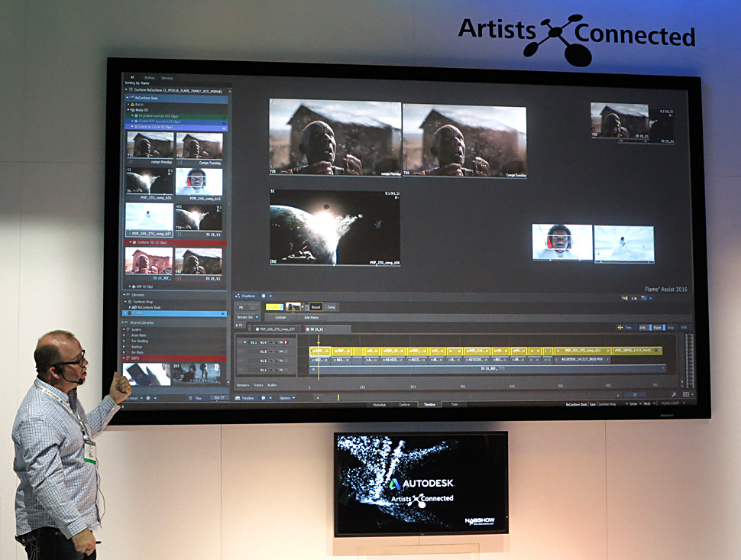Click the gear icon beside Freeform
This screenshot has height=560, width=741.
264,296
